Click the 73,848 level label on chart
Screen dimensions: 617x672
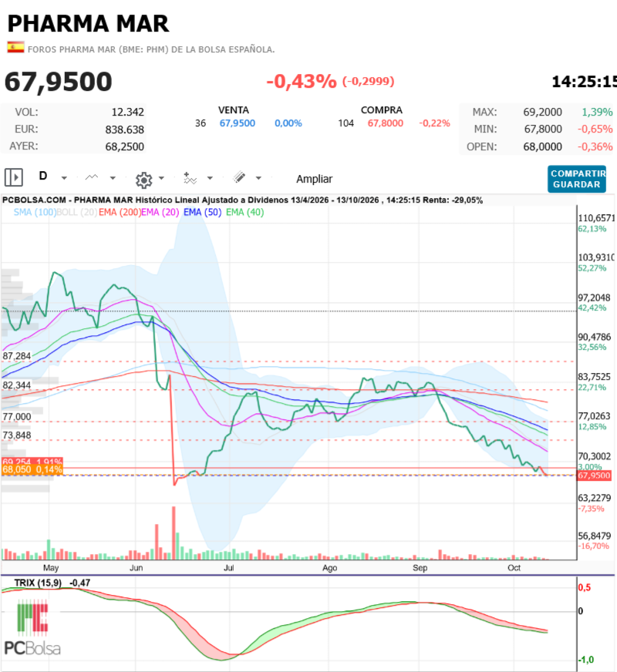(x=17, y=435)
